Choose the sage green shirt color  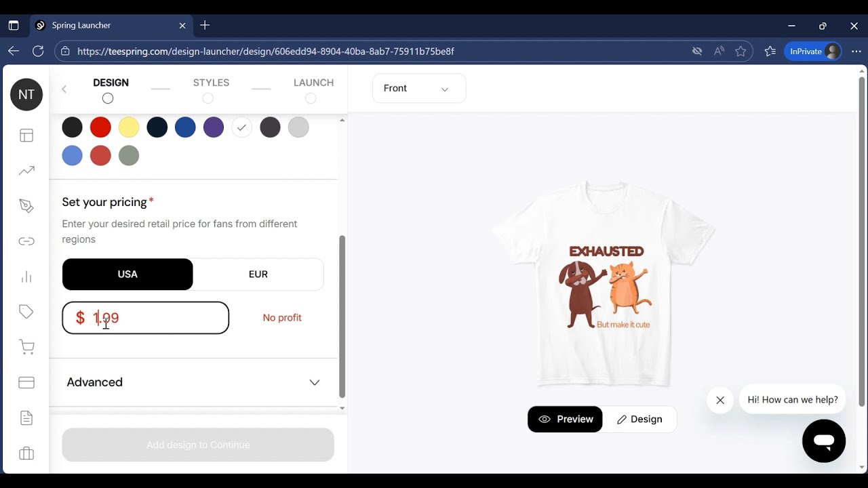tap(129, 156)
